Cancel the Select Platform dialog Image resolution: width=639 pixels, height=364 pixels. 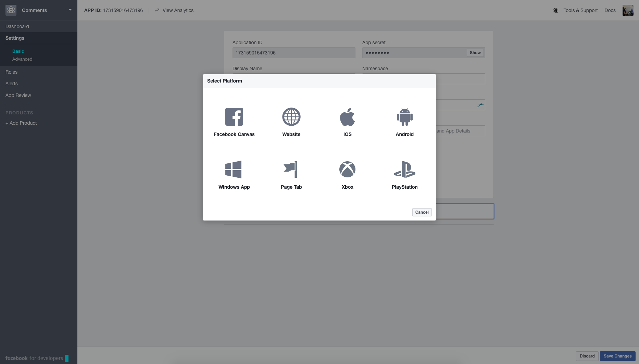coord(422,212)
